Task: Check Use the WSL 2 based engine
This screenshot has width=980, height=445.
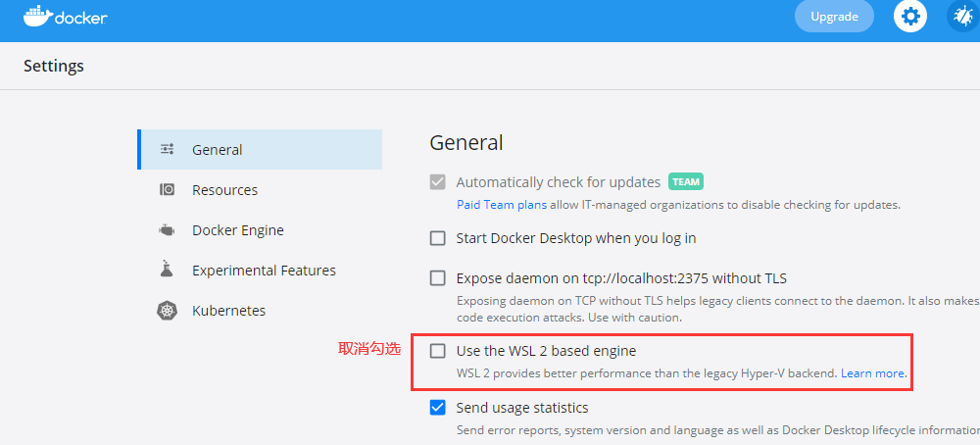Action: click(437, 351)
